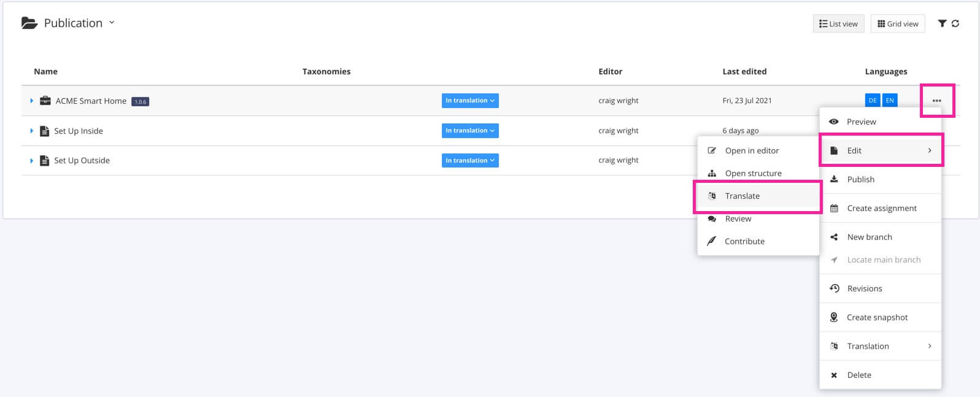This screenshot has width=980, height=397.
Task: Click the filter funnel icon
Action: tap(941, 23)
